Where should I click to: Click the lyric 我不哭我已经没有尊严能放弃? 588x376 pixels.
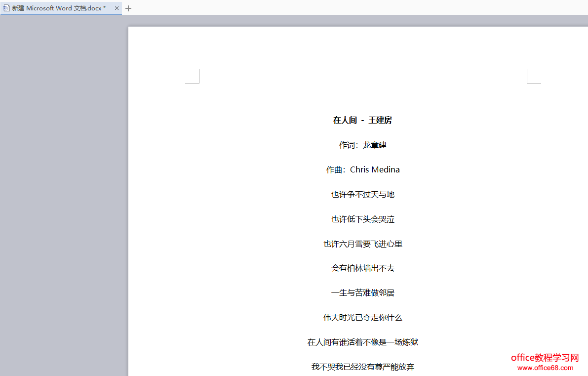(x=363, y=367)
